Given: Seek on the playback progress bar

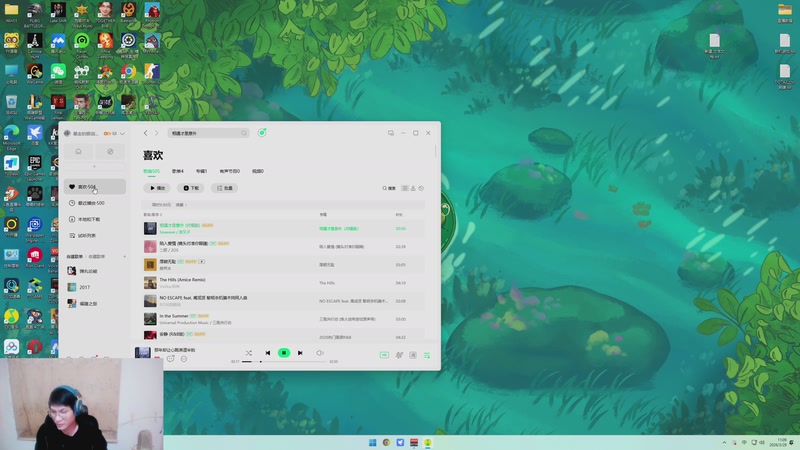Looking at the screenshot, I should [x=284, y=362].
